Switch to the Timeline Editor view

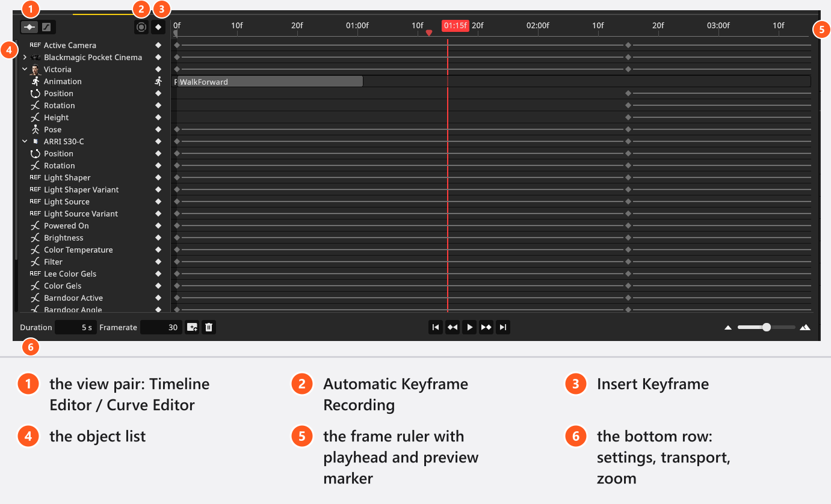tap(29, 27)
